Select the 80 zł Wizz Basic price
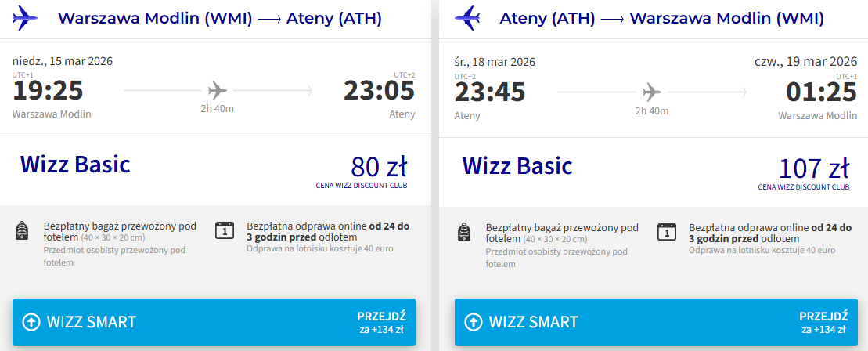 pyautogui.click(x=379, y=168)
